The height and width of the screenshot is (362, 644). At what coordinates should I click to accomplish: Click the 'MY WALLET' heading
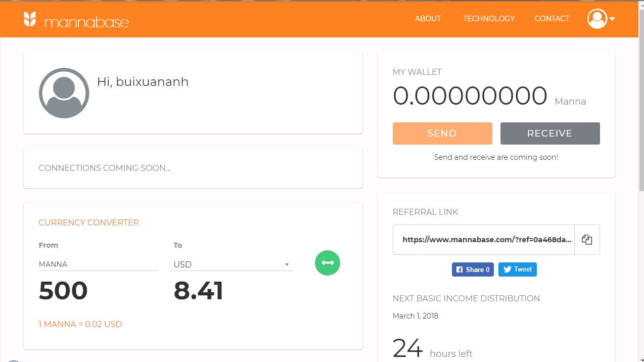pos(417,72)
